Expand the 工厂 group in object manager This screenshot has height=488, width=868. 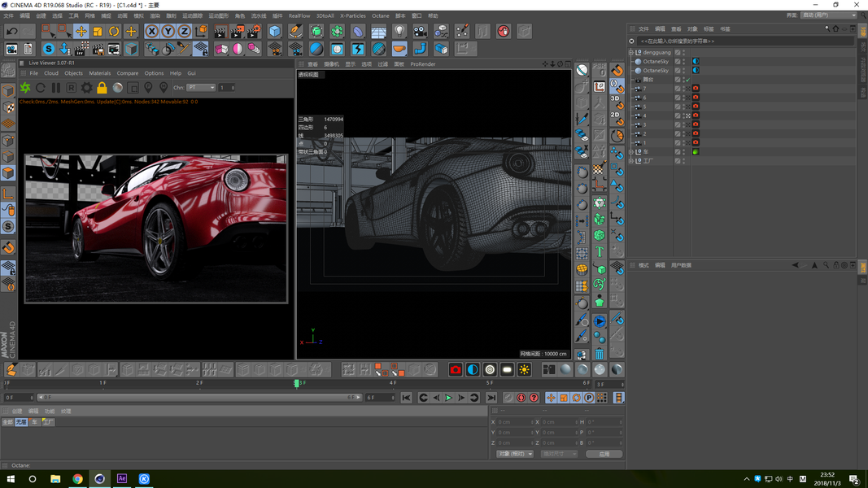click(x=631, y=161)
